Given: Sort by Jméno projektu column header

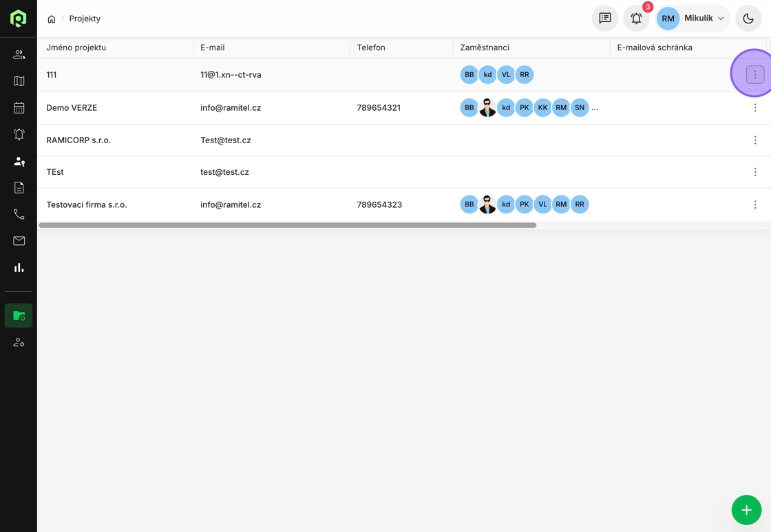Looking at the screenshot, I should [76, 47].
